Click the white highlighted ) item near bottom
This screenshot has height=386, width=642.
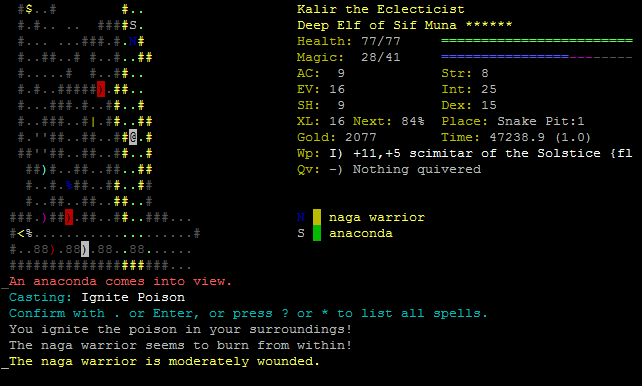(85, 249)
